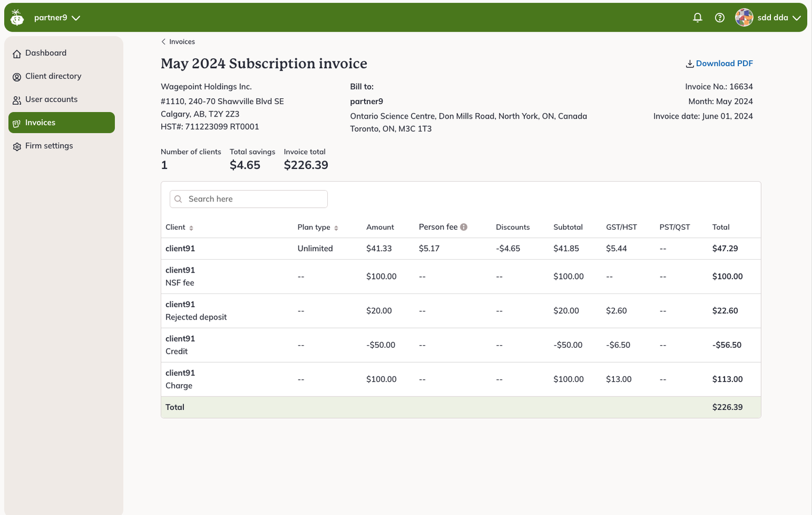Viewport: 812px width, 515px height.
Task: Click the -$6.50 GST/HST cell
Action: pyautogui.click(x=618, y=345)
